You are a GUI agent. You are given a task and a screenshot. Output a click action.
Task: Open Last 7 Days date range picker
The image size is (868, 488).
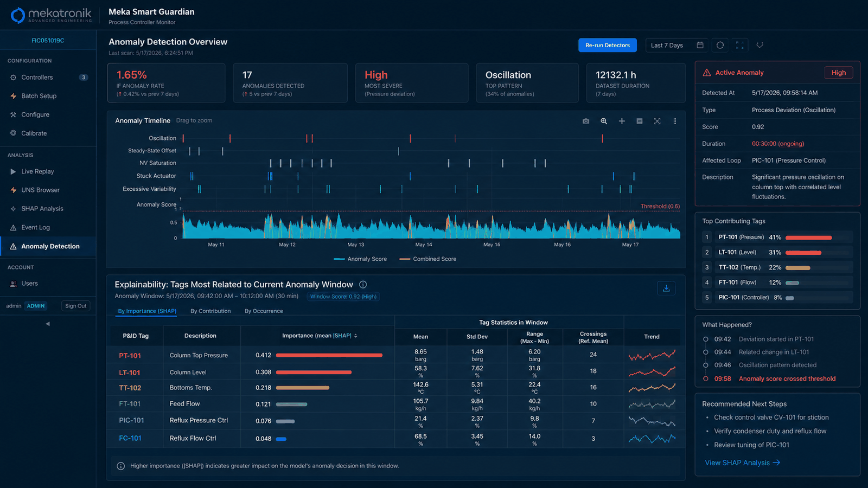(x=676, y=45)
